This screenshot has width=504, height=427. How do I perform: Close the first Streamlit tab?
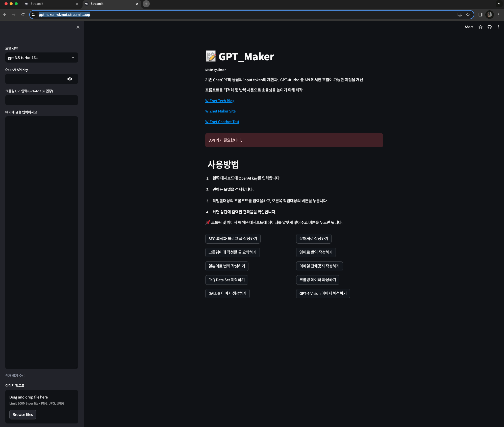(77, 4)
